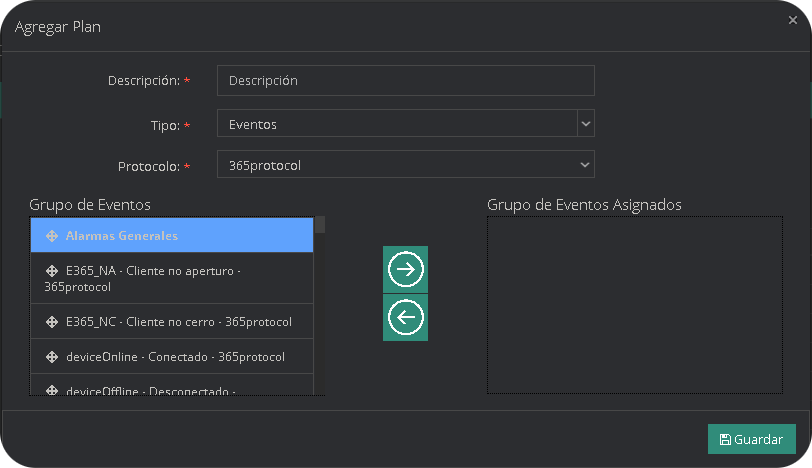Click the left arrow unassign button

pyautogui.click(x=406, y=317)
